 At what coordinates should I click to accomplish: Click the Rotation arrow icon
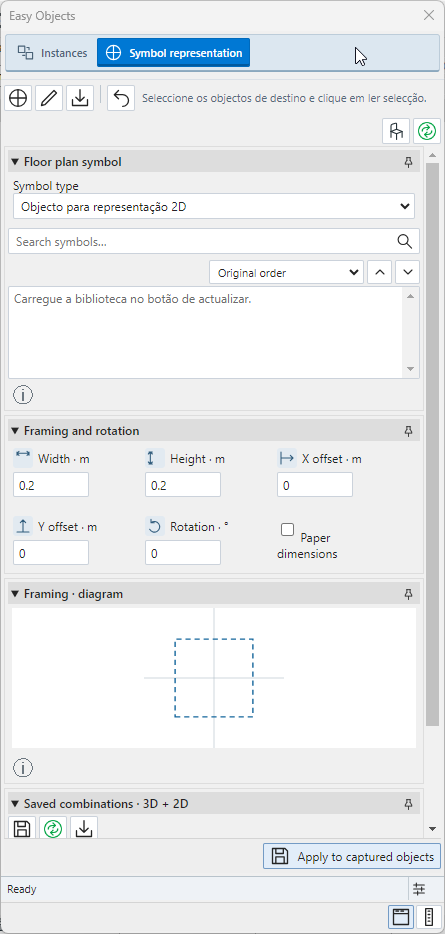coord(155,526)
